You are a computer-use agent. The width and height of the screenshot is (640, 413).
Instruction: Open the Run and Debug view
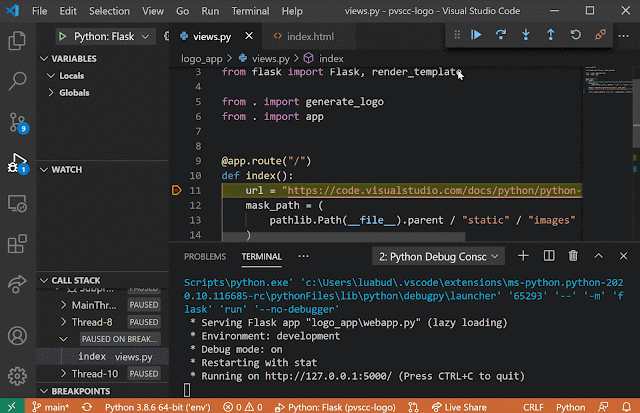(18, 163)
